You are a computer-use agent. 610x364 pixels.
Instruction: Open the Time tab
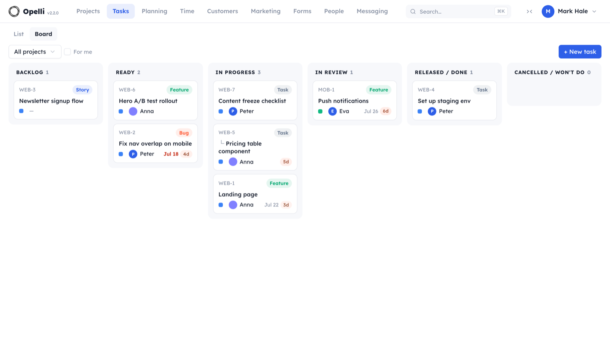point(187,11)
